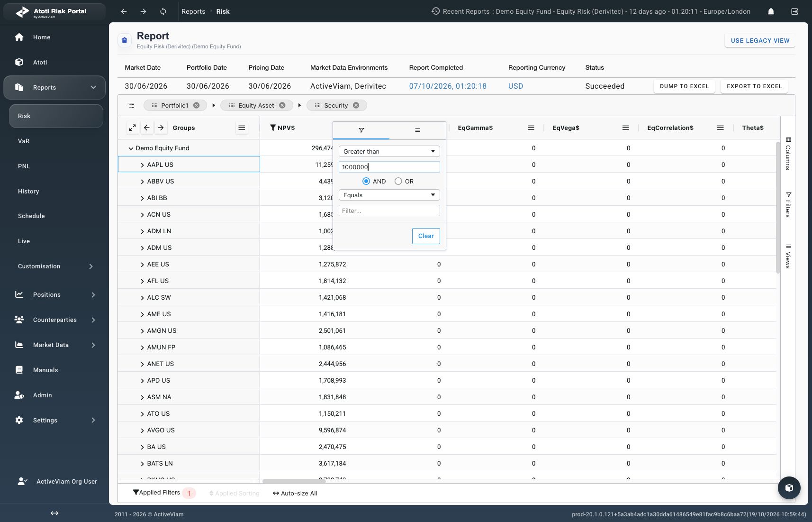Remove the Equity Asset grouping chip
The width and height of the screenshot is (812, 522).
[x=282, y=105]
